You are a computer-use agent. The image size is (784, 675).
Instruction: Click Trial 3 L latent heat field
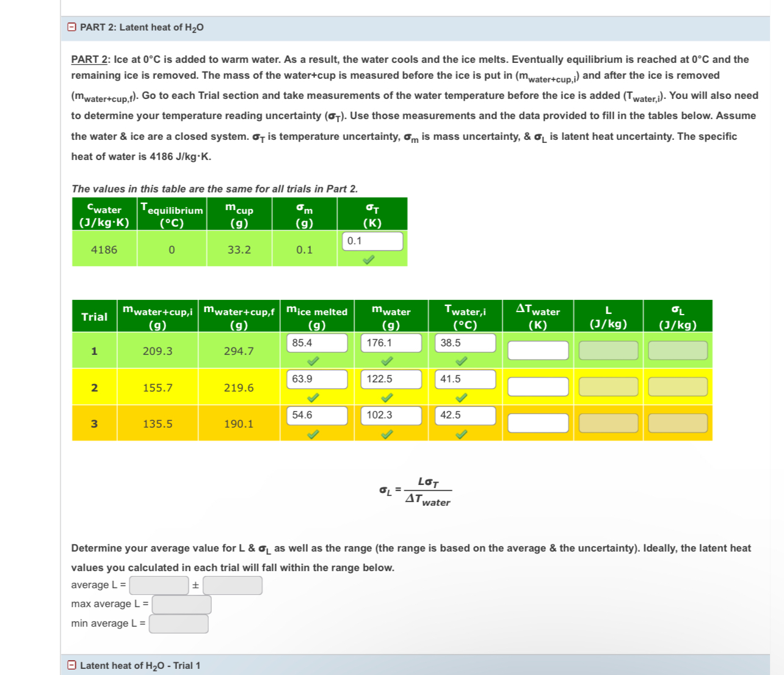coord(608,423)
